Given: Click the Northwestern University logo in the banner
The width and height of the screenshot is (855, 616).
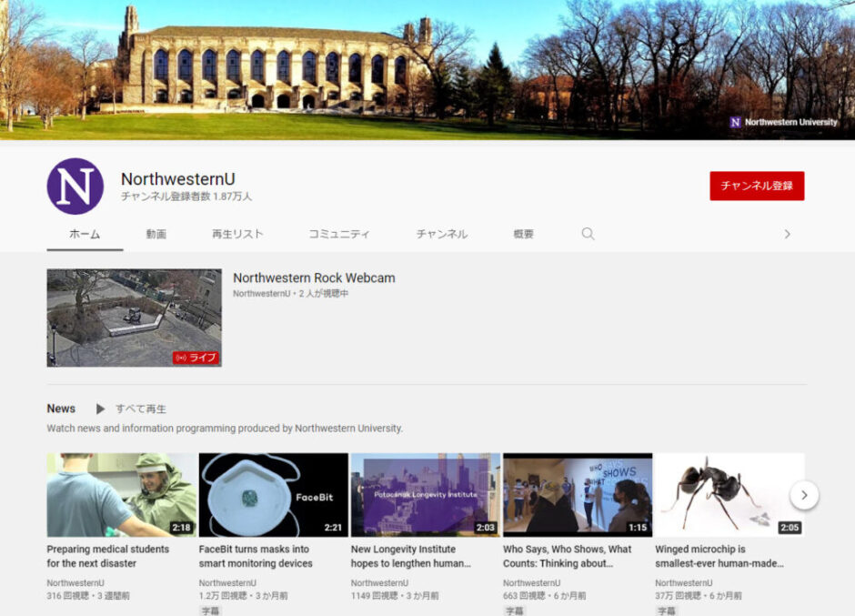Looking at the screenshot, I should (783, 122).
